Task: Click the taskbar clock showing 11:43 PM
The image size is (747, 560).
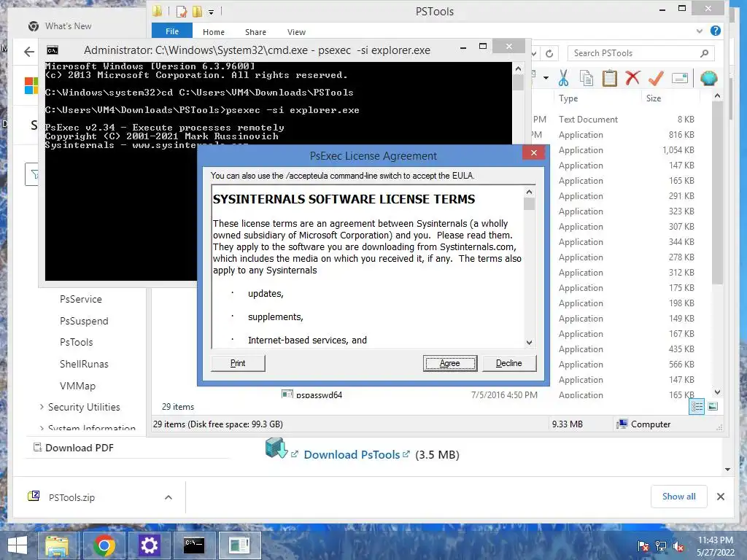Action: point(716,546)
